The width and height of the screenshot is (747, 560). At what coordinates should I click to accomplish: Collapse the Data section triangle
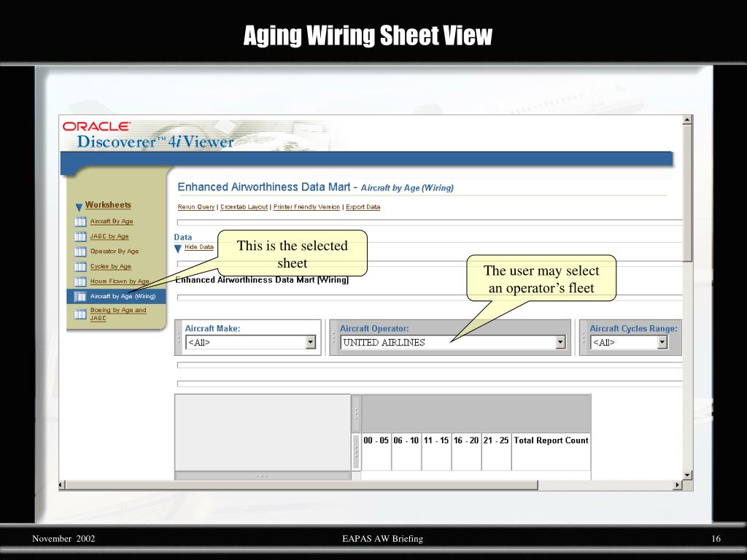click(x=178, y=249)
